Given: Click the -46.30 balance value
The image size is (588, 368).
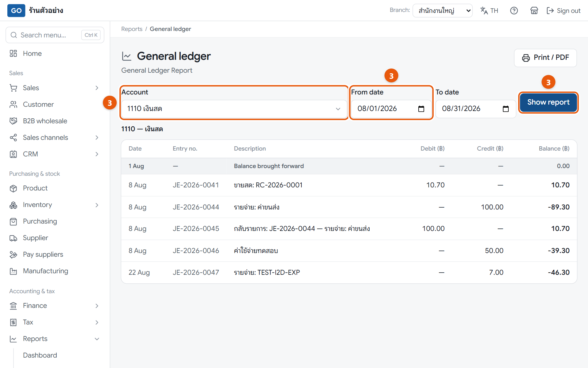Looking at the screenshot, I should (x=559, y=273).
